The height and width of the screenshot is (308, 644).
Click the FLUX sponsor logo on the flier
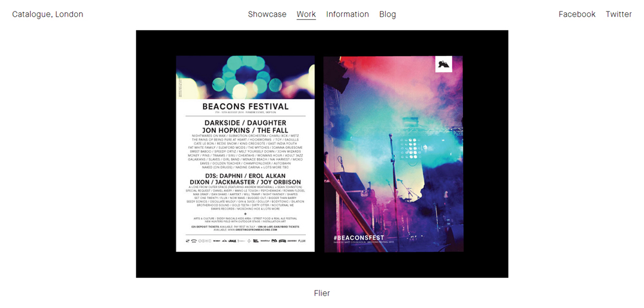pyautogui.click(x=302, y=240)
